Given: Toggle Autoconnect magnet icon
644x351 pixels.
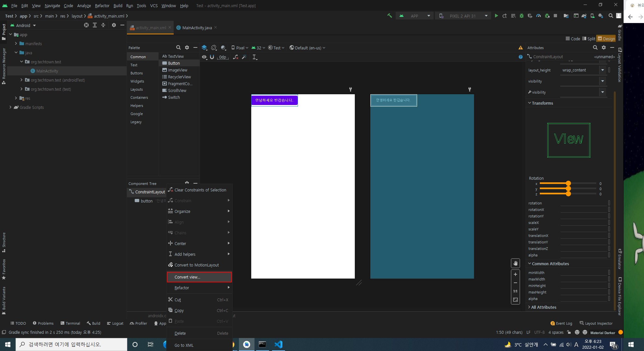Looking at the screenshot, I should point(212,57).
